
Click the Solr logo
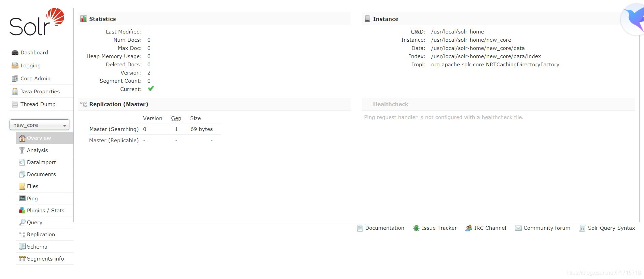(x=37, y=22)
